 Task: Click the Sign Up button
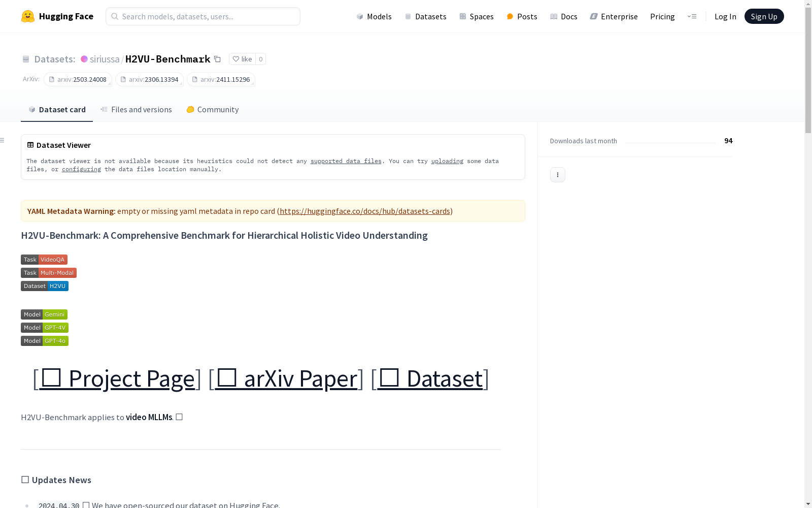pyautogui.click(x=764, y=16)
